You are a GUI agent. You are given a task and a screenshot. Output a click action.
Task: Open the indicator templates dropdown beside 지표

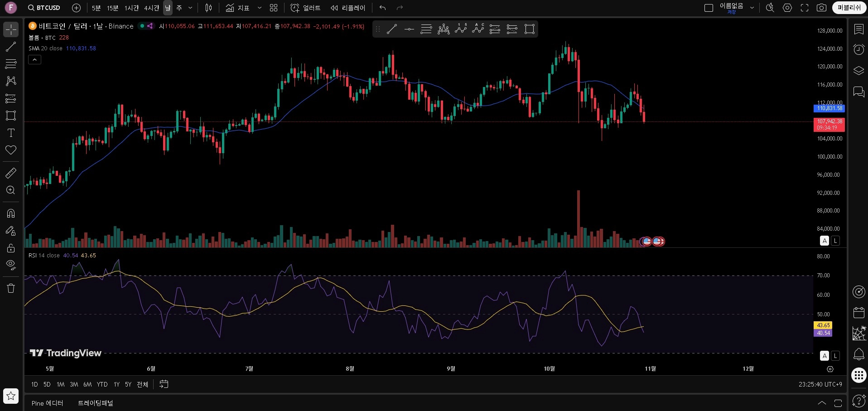coord(259,8)
